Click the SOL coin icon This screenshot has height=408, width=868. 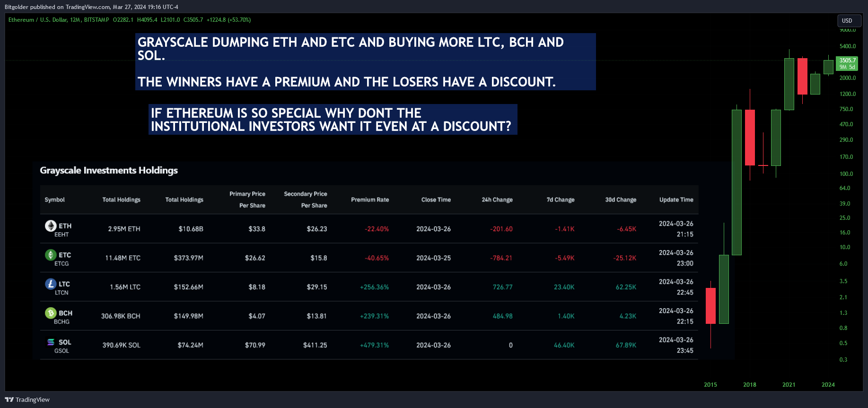point(51,342)
